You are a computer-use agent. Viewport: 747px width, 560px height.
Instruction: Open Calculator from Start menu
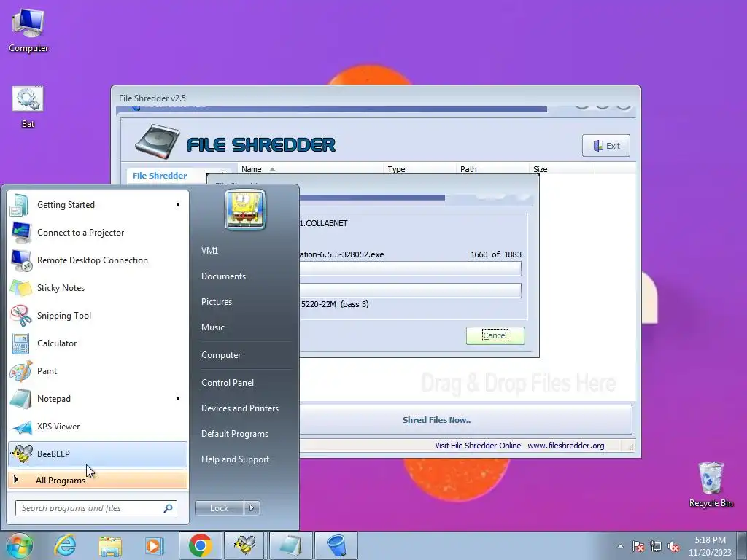98,343
